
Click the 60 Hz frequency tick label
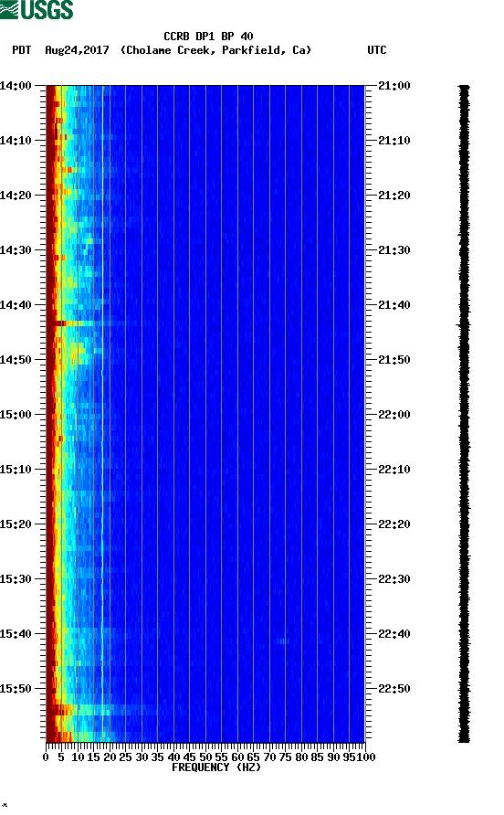pos(237,757)
